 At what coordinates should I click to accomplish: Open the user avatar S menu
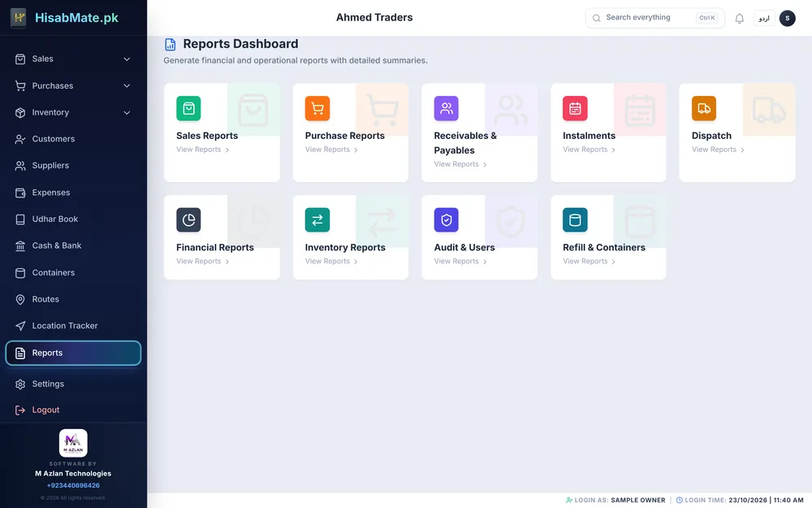[x=787, y=19]
